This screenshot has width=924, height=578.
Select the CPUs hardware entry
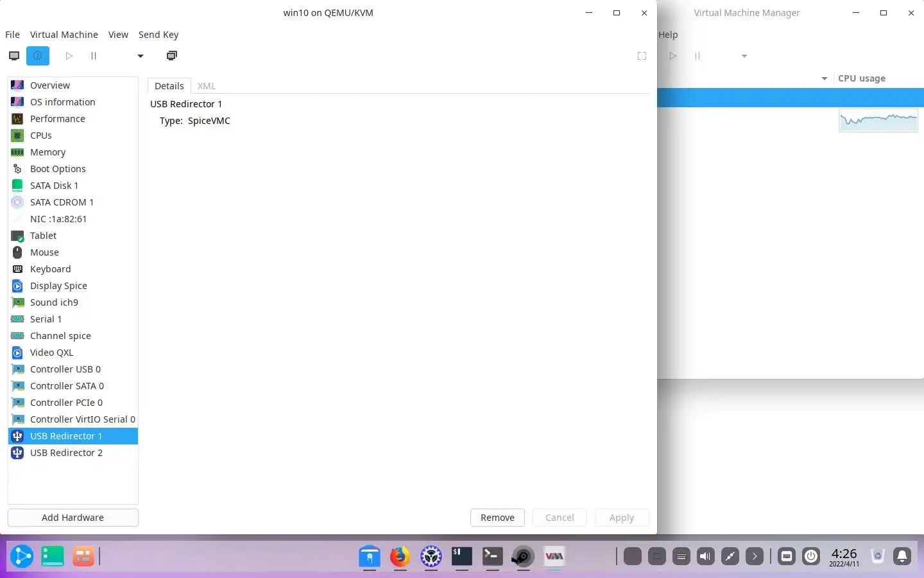(73, 136)
